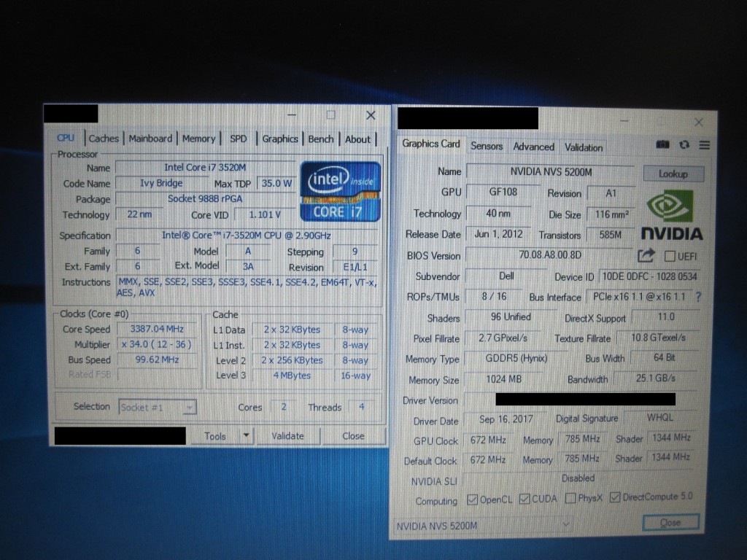747x560 pixels.
Task: Select the CPU tab
Action: coord(66,138)
